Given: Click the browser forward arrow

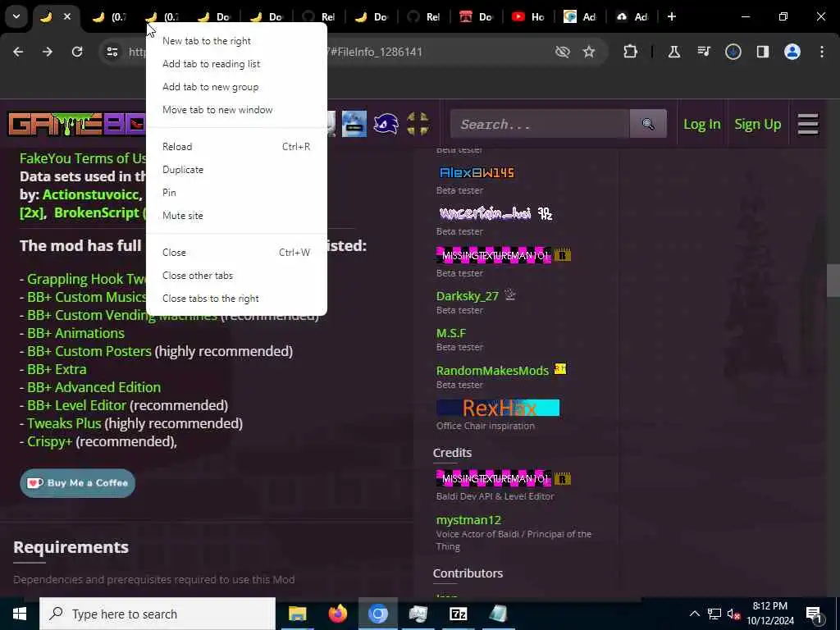Looking at the screenshot, I should click(x=48, y=52).
